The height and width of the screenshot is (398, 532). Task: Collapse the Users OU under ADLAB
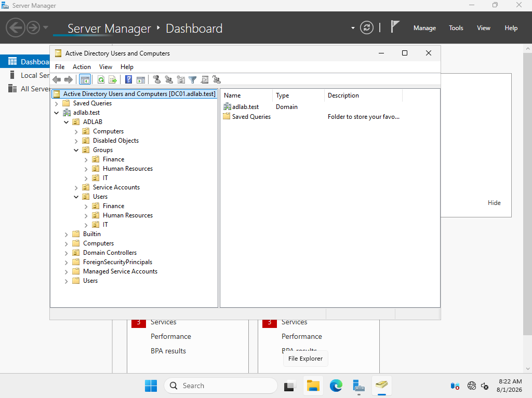76,197
